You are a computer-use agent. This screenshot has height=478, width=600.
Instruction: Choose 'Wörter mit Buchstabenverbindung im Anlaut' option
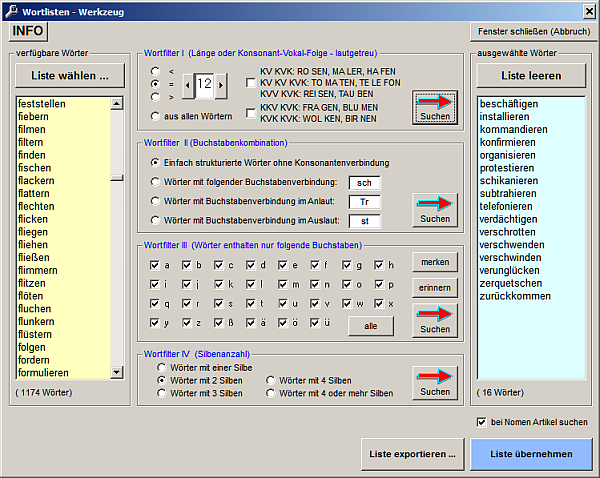pos(155,199)
